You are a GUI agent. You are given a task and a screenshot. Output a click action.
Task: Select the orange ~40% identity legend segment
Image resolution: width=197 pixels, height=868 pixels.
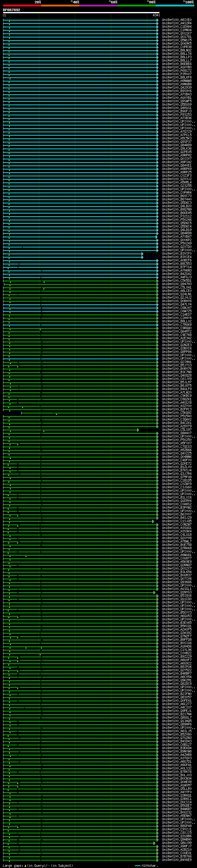(x=60, y=6)
